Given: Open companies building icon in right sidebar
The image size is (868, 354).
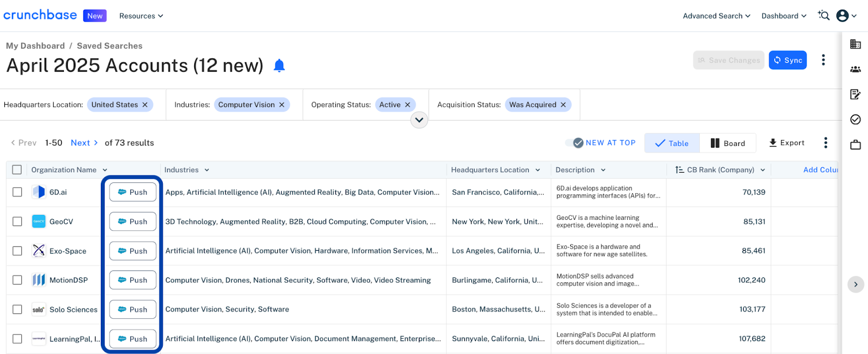Looking at the screenshot, I should [856, 45].
